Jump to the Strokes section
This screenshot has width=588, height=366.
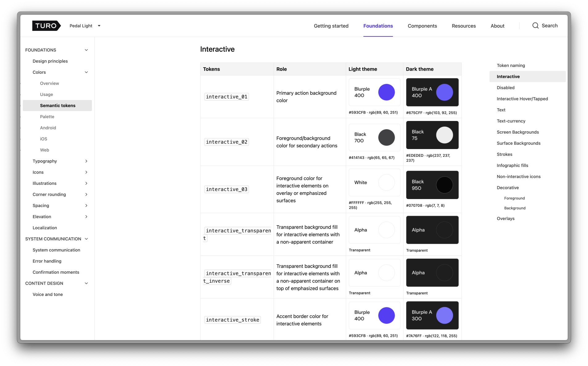(x=504, y=154)
